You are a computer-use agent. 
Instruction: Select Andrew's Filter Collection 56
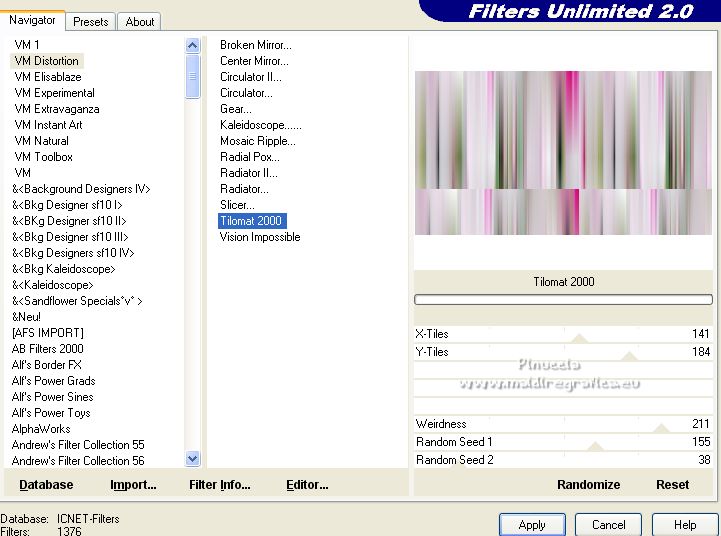click(x=78, y=461)
